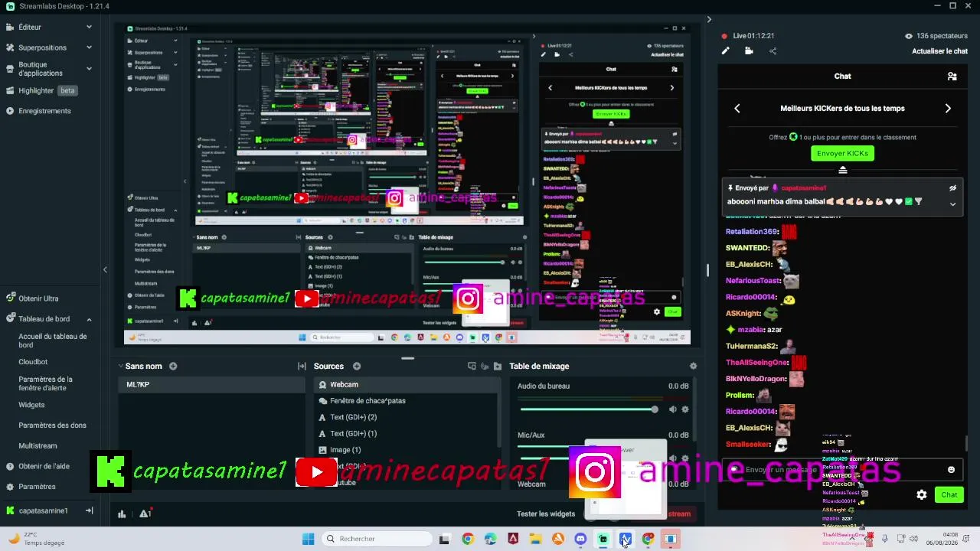This screenshot has width=980, height=551.
Task: Open chat users icon beside Chat title
Action: 952,77
